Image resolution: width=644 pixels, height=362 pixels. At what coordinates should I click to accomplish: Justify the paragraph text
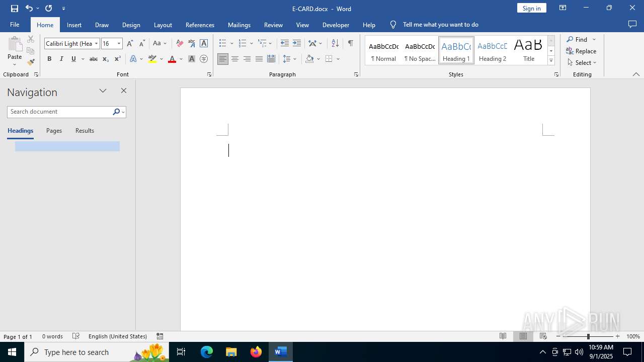(x=259, y=59)
